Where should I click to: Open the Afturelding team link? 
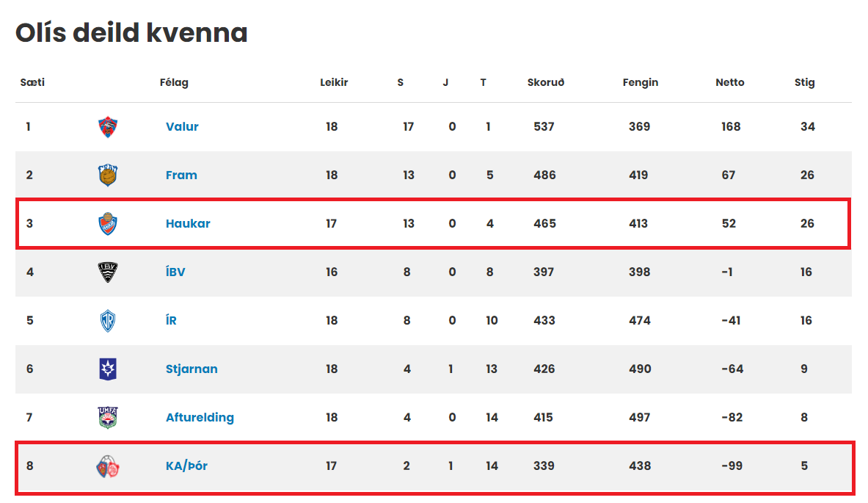[x=200, y=417]
